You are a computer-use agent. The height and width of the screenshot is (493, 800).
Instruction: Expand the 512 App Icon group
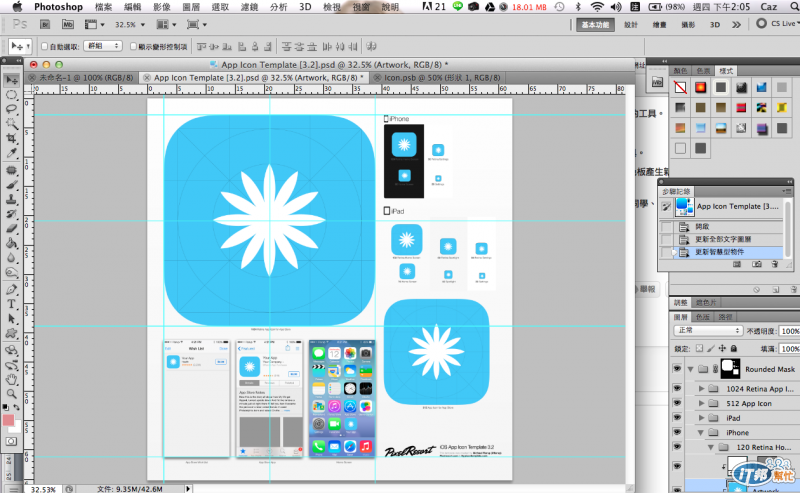(x=702, y=403)
